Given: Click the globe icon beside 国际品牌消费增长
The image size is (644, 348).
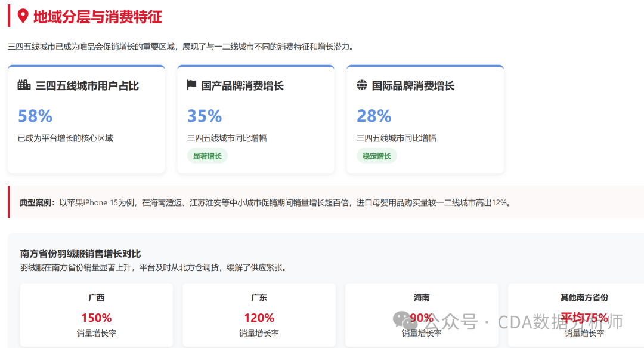Looking at the screenshot, I should pyautogui.click(x=361, y=85).
